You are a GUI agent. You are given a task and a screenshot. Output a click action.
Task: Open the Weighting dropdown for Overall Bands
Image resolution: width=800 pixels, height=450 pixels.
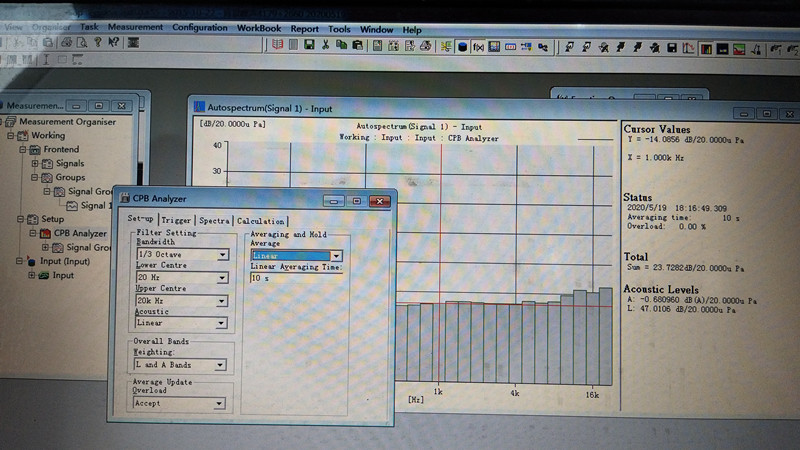pyautogui.click(x=222, y=365)
